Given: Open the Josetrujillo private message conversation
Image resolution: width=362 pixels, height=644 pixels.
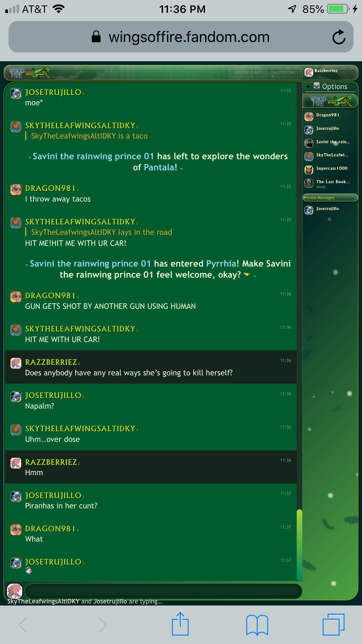Looking at the screenshot, I should pyautogui.click(x=327, y=209).
